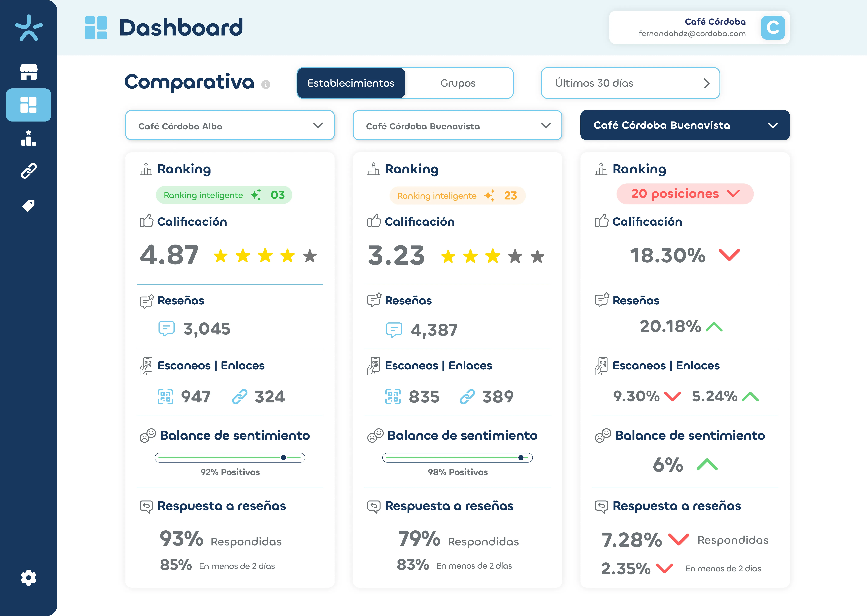867x616 pixels.
Task: Click the info icon beside Comparativa
Action: (266, 84)
